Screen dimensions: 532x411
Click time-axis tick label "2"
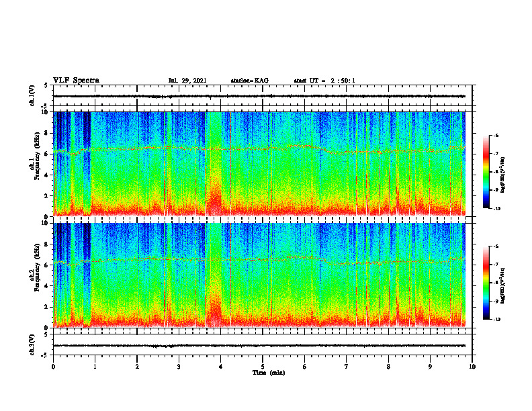tap(137, 367)
